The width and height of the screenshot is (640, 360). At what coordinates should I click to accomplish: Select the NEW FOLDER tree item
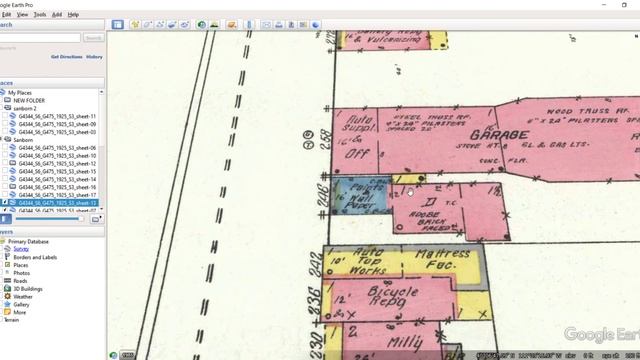click(x=29, y=100)
